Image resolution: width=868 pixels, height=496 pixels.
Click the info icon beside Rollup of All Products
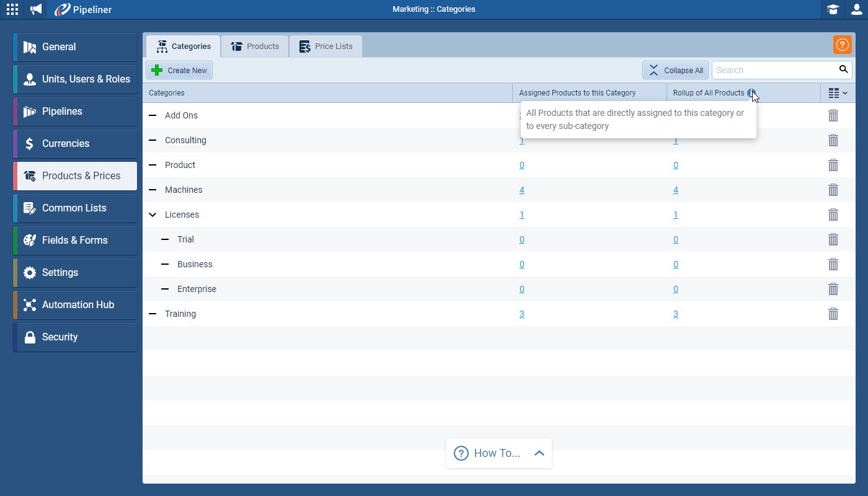(751, 93)
